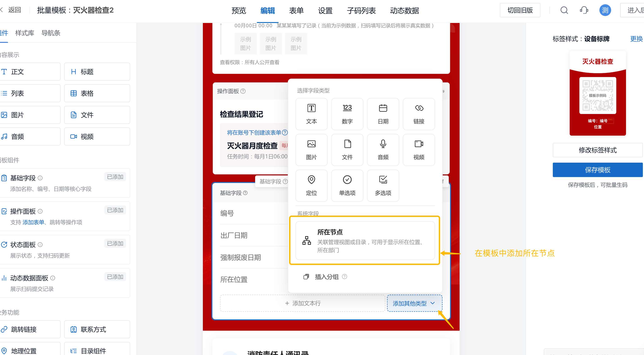The width and height of the screenshot is (644, 355).
Task: Add a 正文 body text component
Action: pyautogui.click(x=30, y=72)
